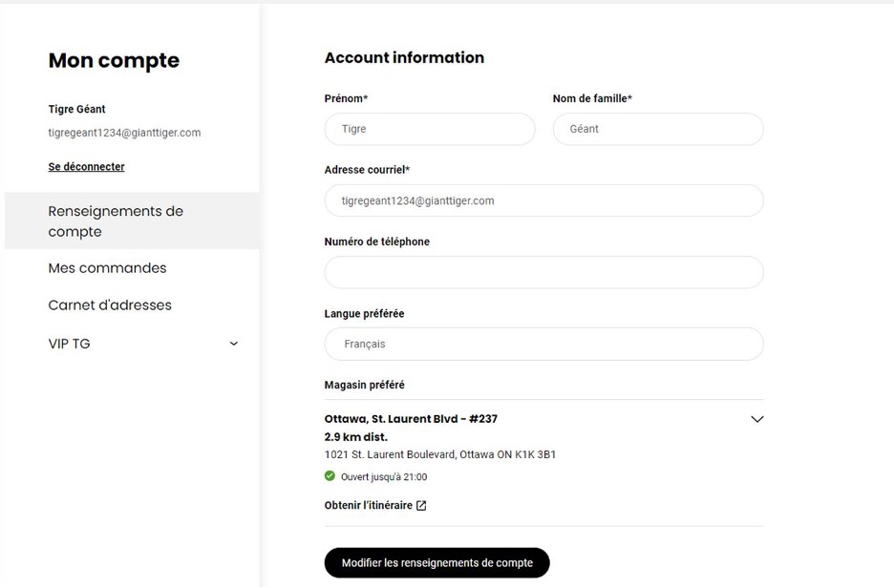Viewport: 894px width, 588px height.
Task: Click the 1021 St. Laurent Boulevard address
Action: point(439,454)
